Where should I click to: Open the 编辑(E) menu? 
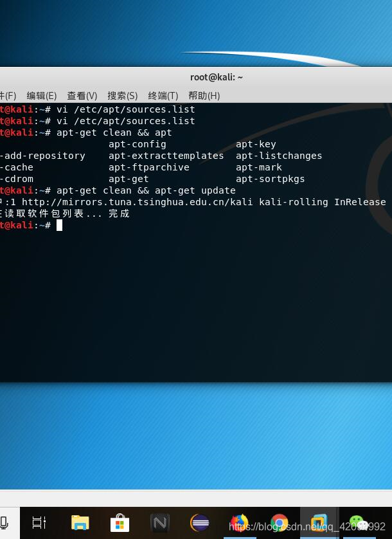[42, 96]
